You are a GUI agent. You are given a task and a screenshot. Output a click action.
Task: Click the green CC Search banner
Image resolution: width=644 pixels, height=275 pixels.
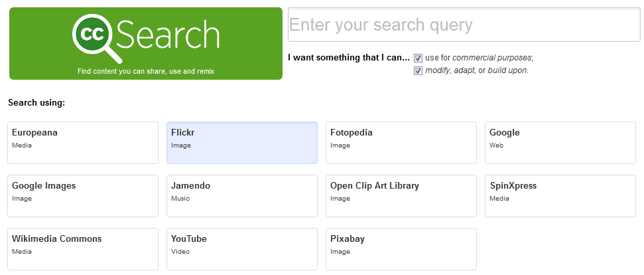click(146, 43)
